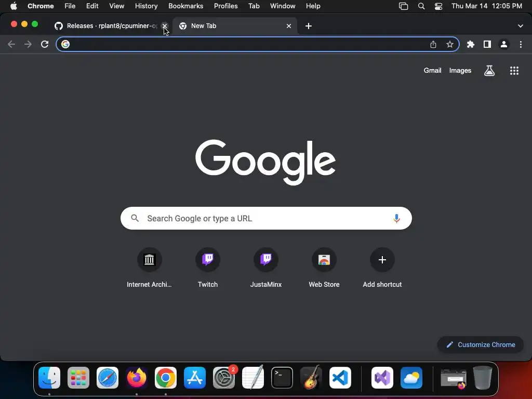Open Launchpad from the Dock

(78, 378)
